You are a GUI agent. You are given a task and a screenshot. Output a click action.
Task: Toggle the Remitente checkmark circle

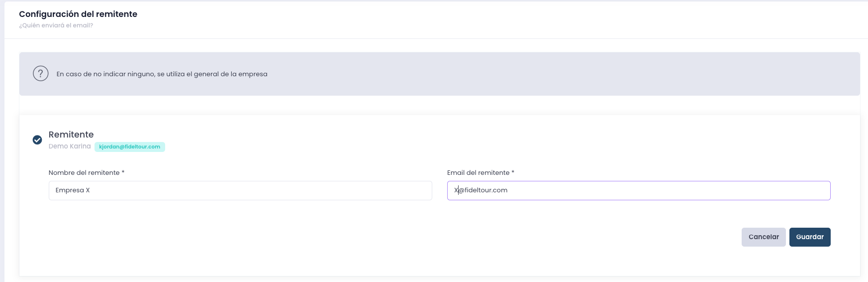37,140
